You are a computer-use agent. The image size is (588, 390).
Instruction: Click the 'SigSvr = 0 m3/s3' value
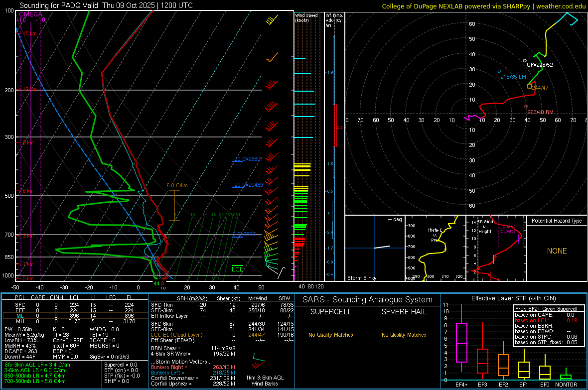[110, 357]
